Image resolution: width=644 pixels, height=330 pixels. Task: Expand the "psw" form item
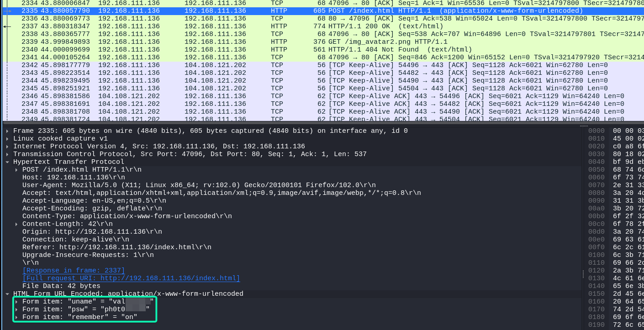pyautogui.click(x=17, y=309)
